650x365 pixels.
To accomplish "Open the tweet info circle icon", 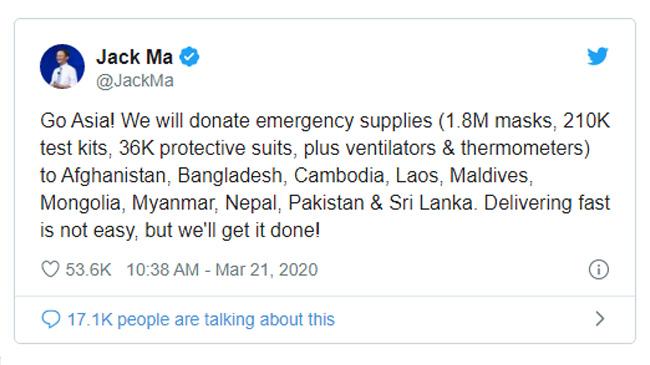I will 599,270.
